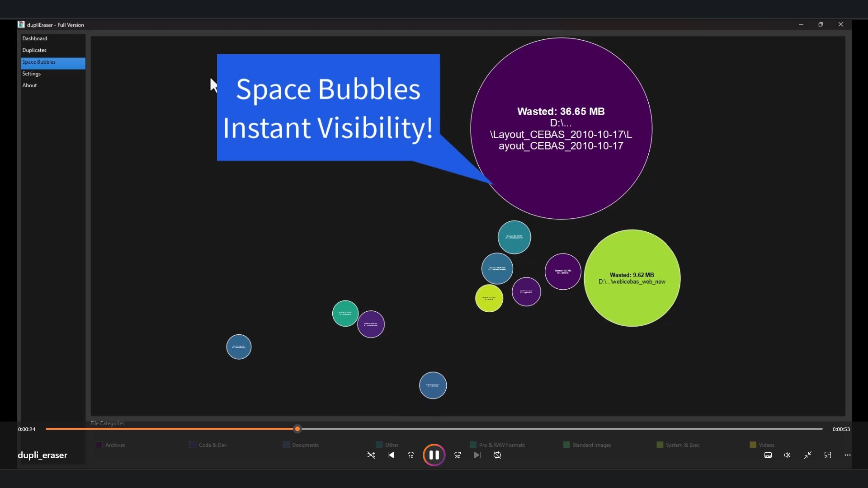Toggle repeat mode icon
This screenshot has height=488, width=868.
[x=497, y=455]
